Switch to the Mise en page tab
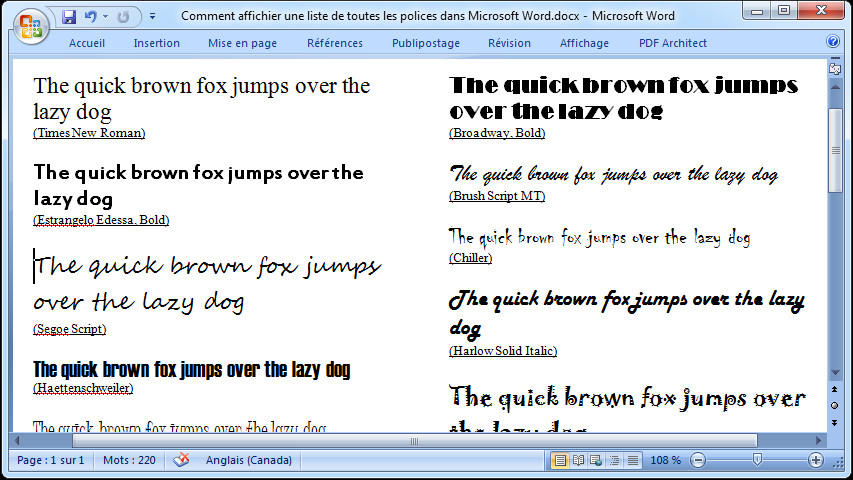The height and width of the screenshot is (480, 853). point(242,43)
